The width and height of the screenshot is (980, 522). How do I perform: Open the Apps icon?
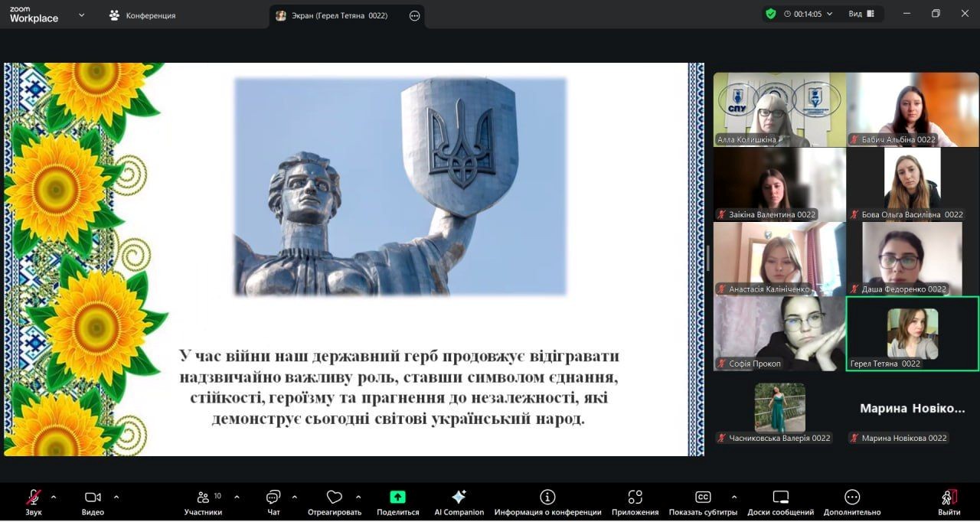(x=635, y=498)
